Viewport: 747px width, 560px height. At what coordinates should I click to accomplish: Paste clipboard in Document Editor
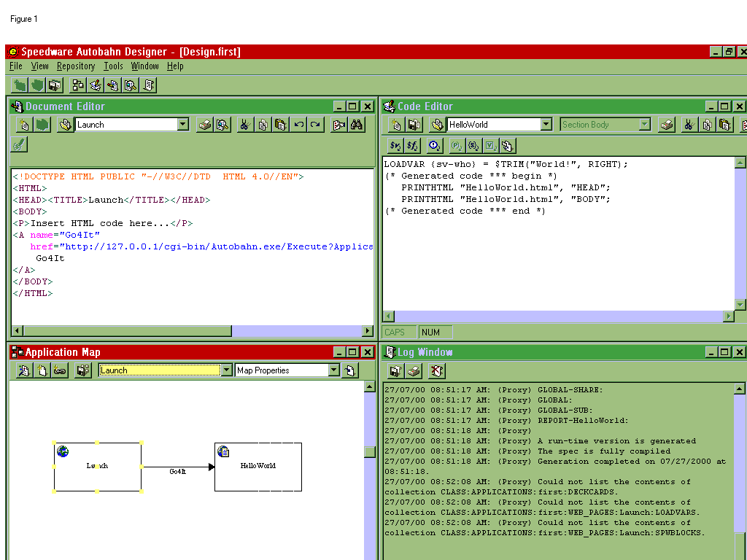[x=281, y=125]
